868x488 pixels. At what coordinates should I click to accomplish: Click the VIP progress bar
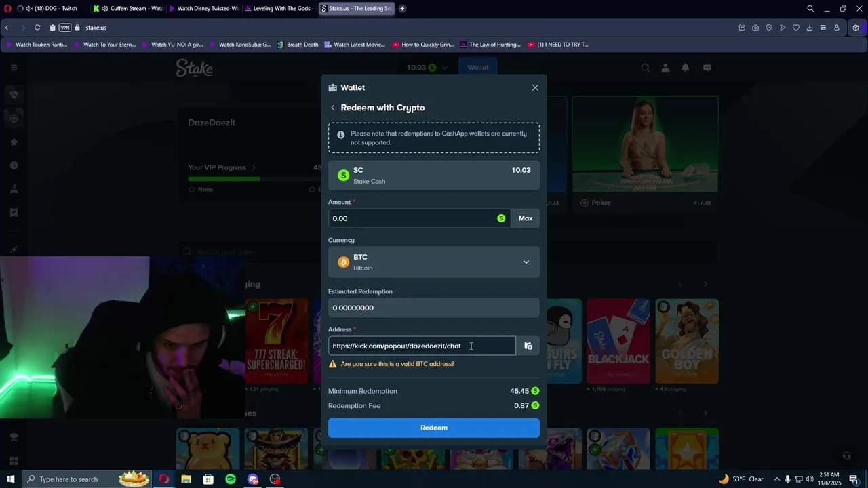[x=254, y=179]
